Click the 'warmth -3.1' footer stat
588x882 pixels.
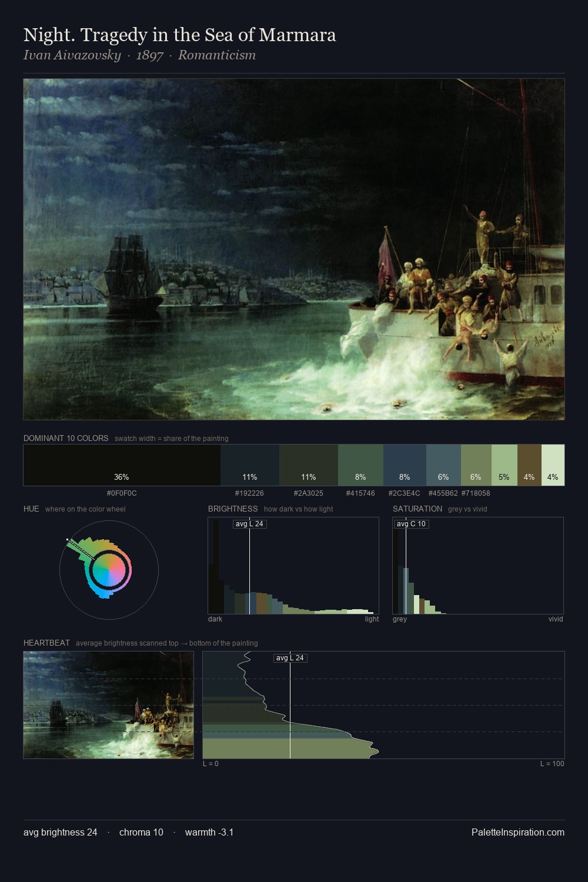click(209, 833)
